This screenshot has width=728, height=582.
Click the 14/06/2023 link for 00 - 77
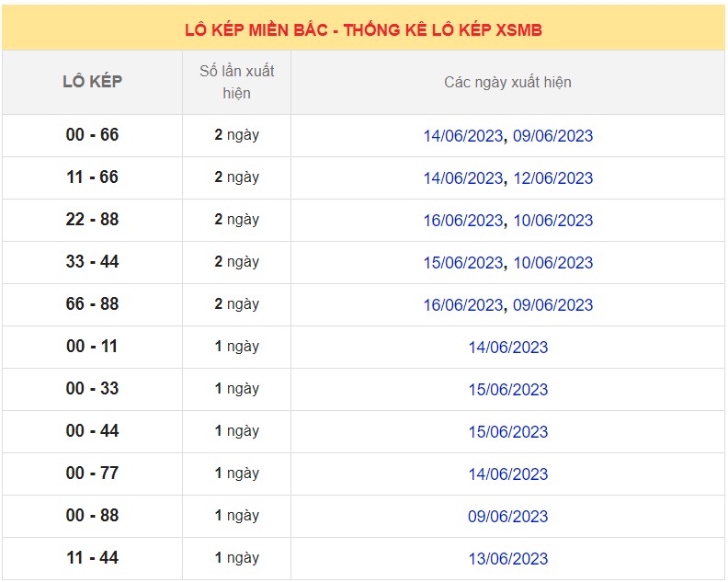click(x=507, y=474)
